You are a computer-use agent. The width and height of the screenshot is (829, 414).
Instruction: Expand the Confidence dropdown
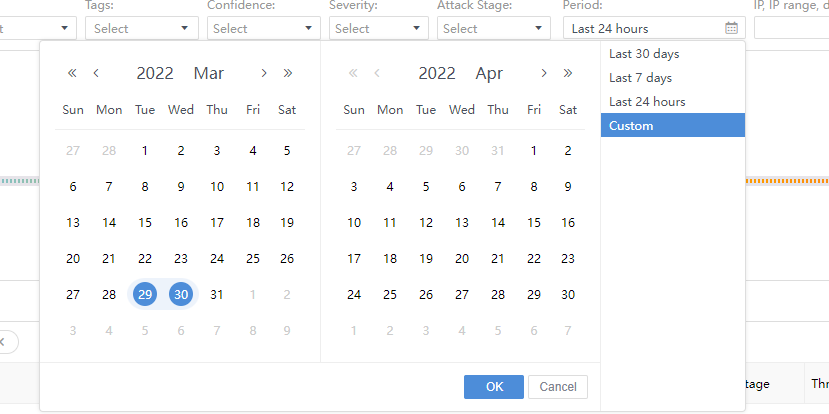pyautogui.click(x=263, y=29)
